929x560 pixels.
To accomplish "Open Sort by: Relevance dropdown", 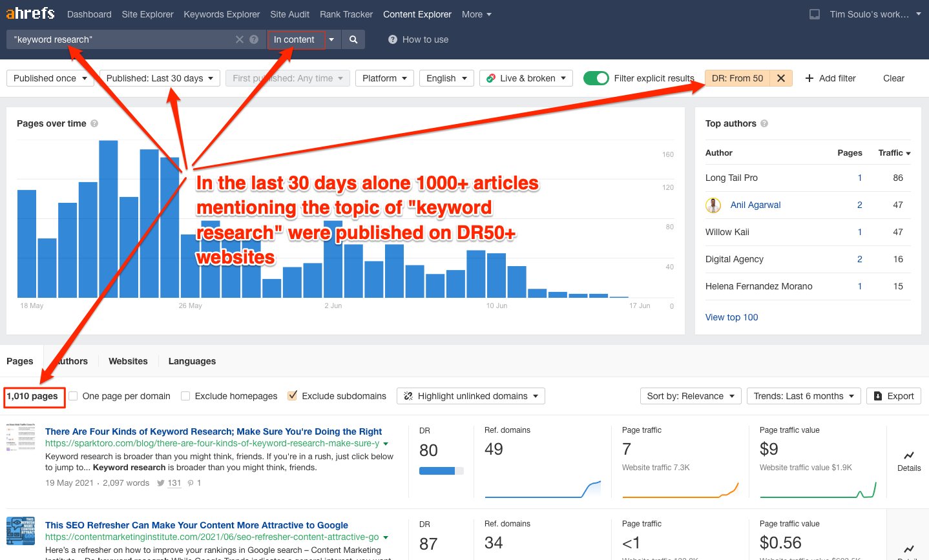I will click(691, 396).
